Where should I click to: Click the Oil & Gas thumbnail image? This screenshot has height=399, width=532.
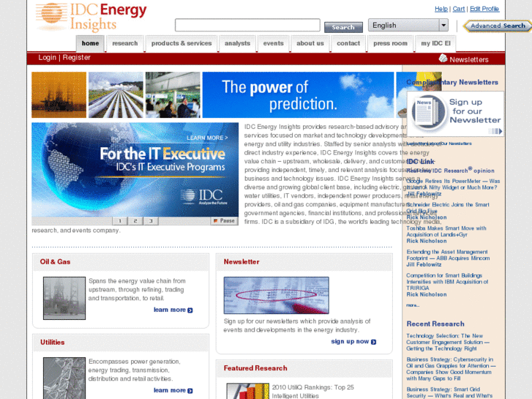pos(64,298)
